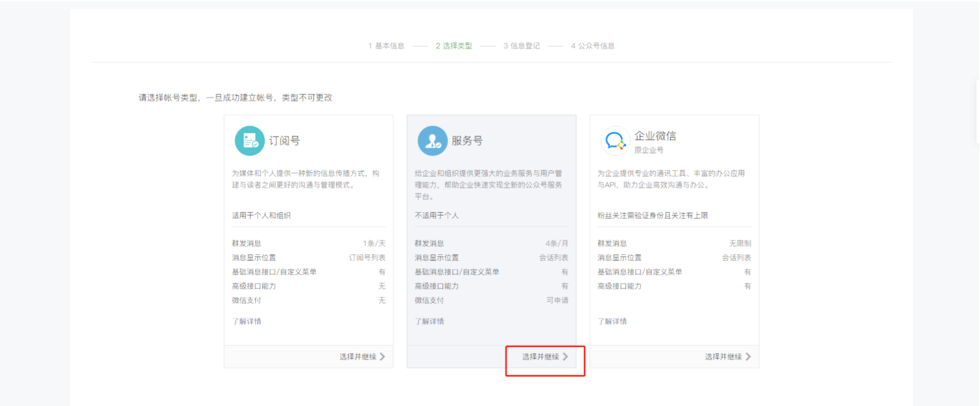Click the 订阅号 description paragraph
Image resolution: width=980 pixels, height=406 pixels.
(x=306, y=179)
